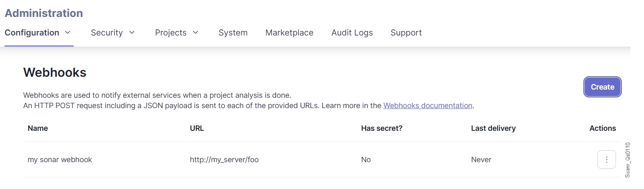Click the http://my_server/foo URL cell
This screenshot has width=644, height=189.
coord(224,160)
